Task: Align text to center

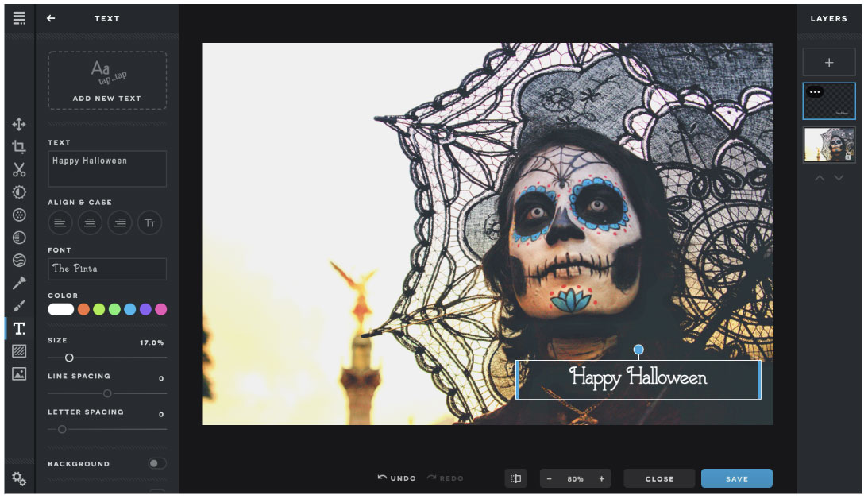Action: coord(90,223)
